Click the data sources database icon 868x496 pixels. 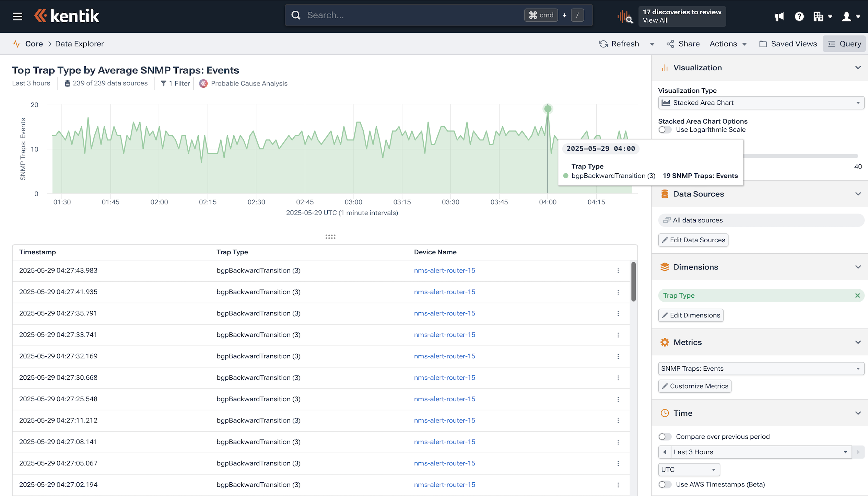point(68,83)
